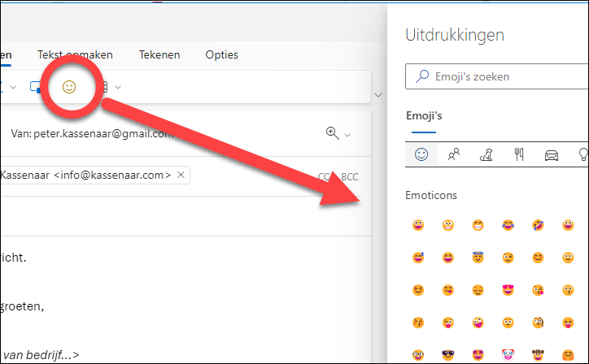Open dropdown chevron beside leftmost cut-off toolbar icon
The width and height of the screenshot is (589, 364).
coord(13,88)
